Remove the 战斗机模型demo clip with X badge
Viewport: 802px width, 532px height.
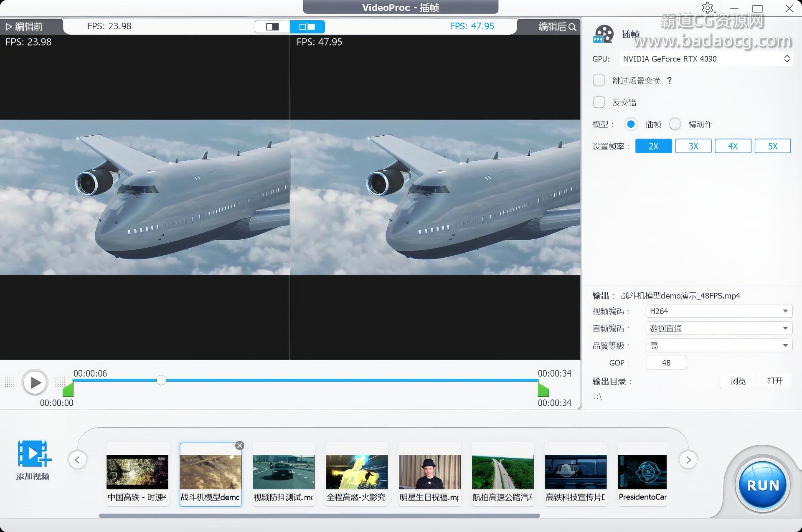pos(240,446)
